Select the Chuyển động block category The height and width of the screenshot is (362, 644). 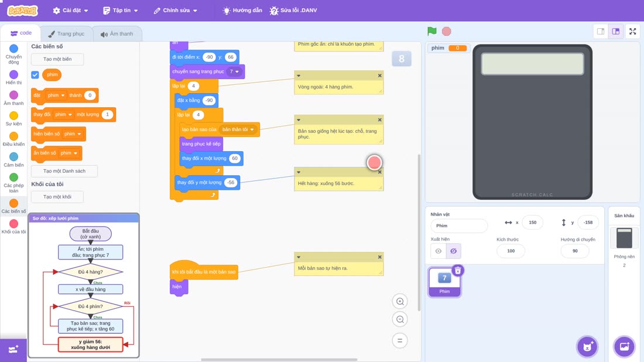[13, 54]
